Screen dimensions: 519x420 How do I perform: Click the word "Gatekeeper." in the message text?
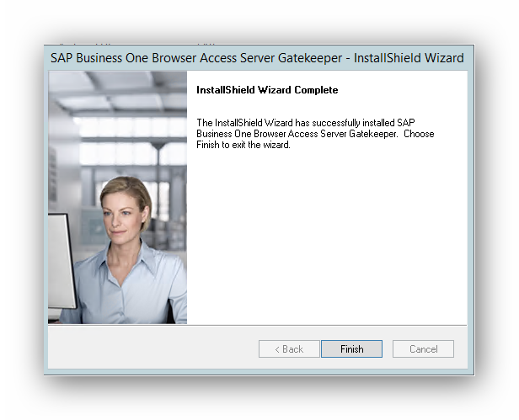374,134
